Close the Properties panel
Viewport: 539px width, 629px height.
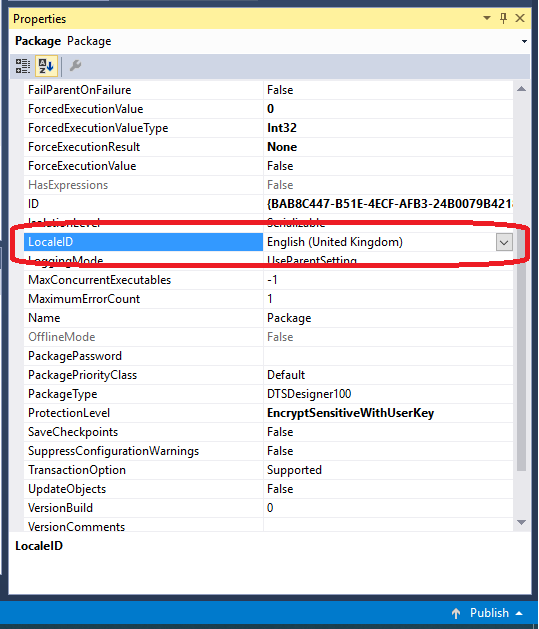coord(520,18)
